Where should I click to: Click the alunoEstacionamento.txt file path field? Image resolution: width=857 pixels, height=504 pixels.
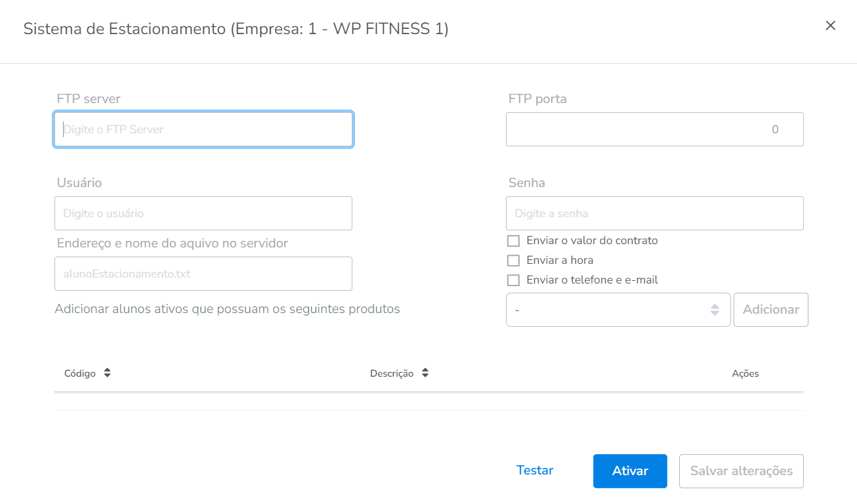coord(203,274)
